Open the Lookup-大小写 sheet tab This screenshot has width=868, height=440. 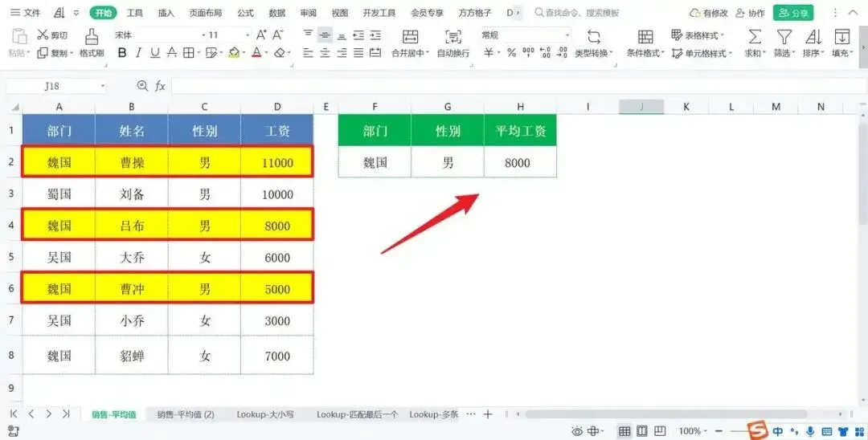(265, 414)
